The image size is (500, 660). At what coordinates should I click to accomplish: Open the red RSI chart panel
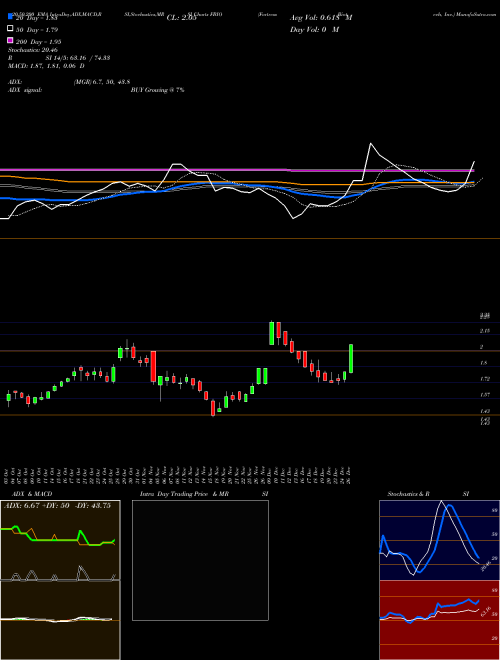[x=439, y=620]
